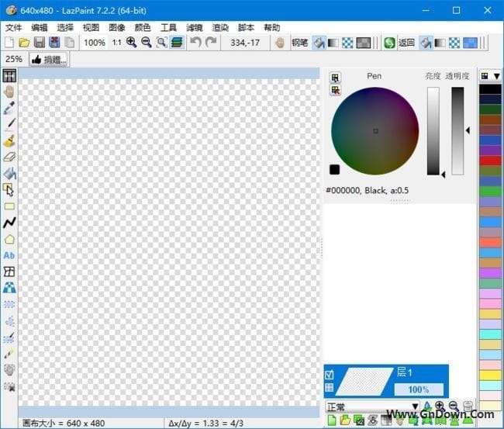Open the 帮助 menu
This screenshot has width=504, height=429.
(272, 28)
